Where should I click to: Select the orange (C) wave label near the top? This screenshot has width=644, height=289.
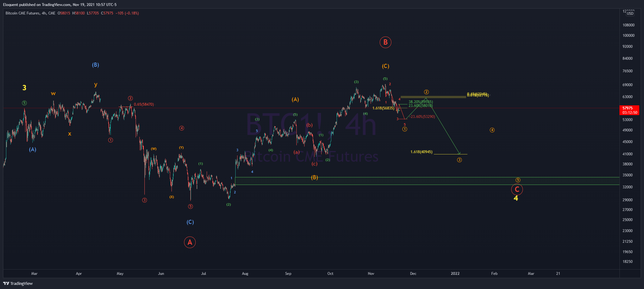coord(385,66)
